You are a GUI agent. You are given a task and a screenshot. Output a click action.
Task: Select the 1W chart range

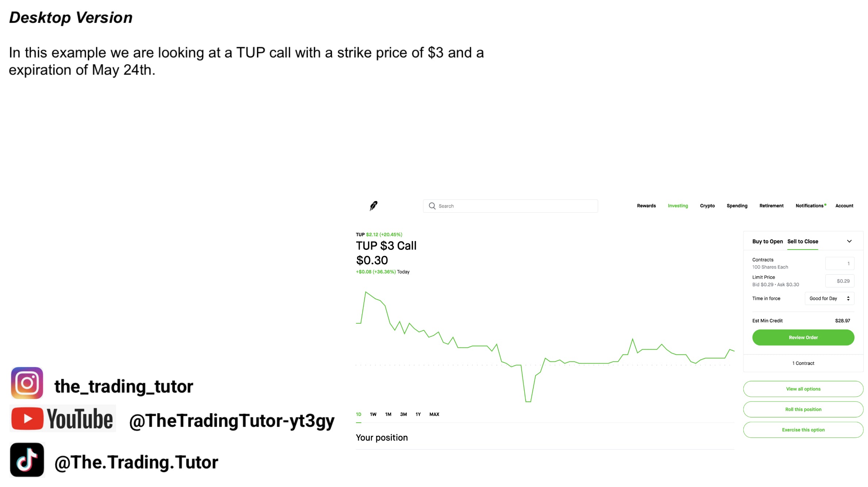(373, 414)
